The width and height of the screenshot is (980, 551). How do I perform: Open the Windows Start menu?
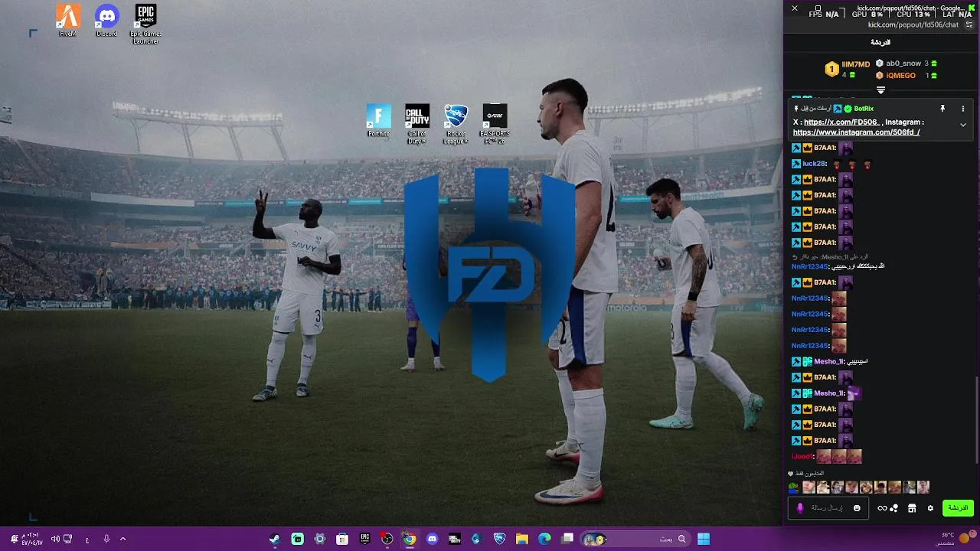pos(704,539)
